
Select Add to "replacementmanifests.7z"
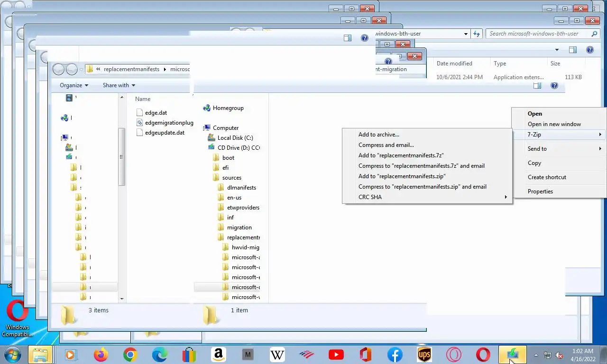click(427, 155)
